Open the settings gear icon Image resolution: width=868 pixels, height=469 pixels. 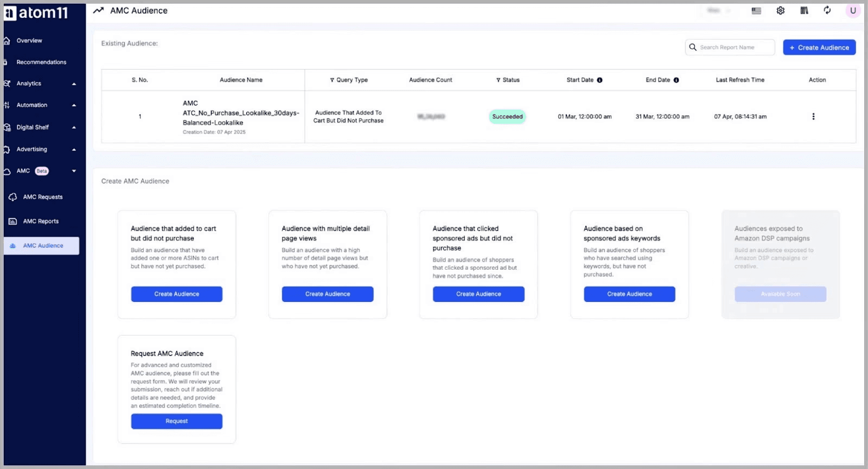coord(781,10)
